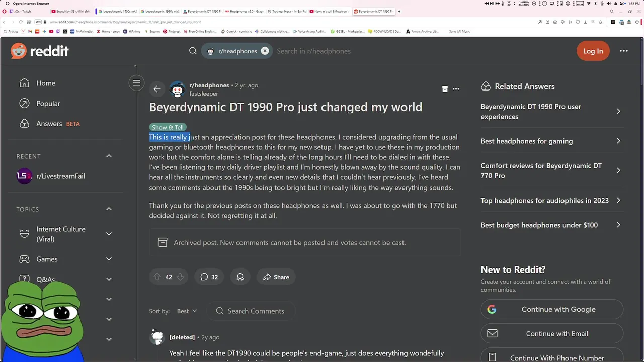Open the Sort by Best dropdown
The width and height of the screenshot is (644, 362).
187,311
